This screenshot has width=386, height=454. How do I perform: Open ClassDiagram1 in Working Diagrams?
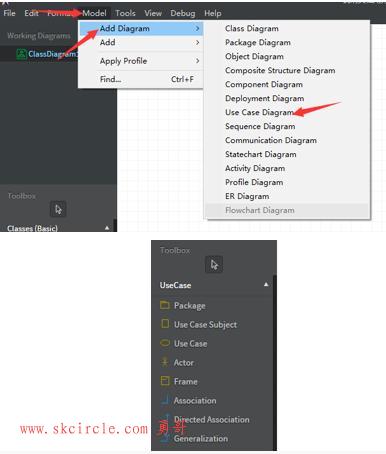[x=53, y=54]
